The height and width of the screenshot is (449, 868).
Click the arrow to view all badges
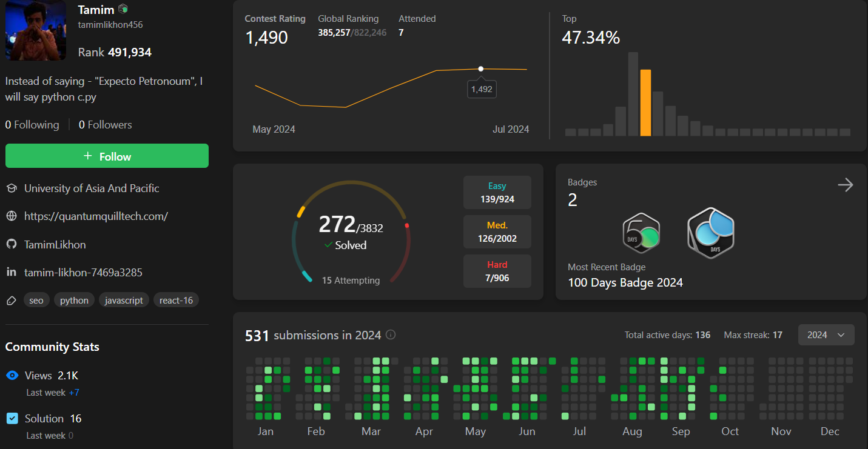point(846,185)
